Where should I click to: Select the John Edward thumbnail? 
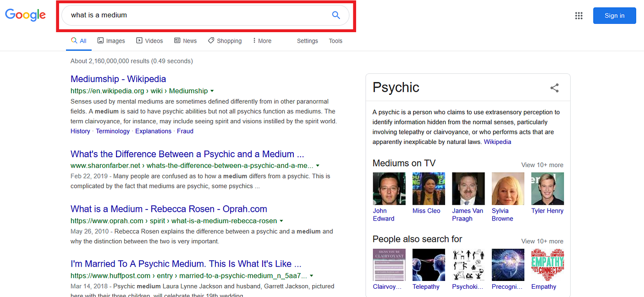tap(389, 188)
